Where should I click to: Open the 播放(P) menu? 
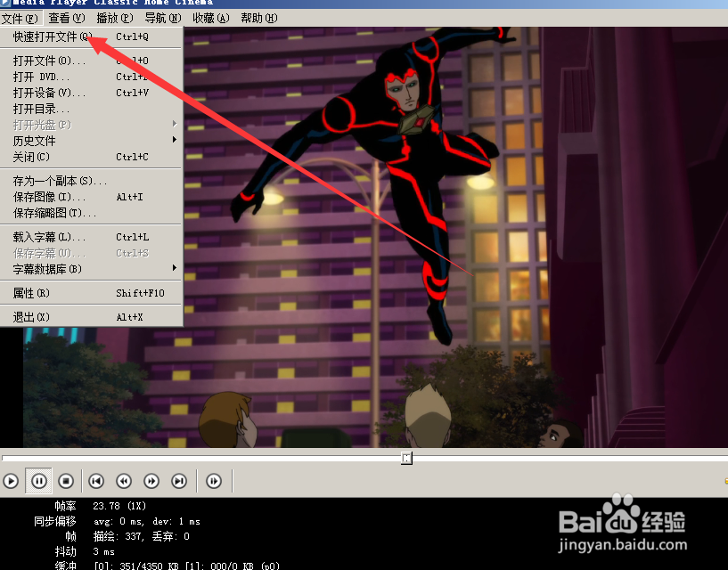pyautogui.click(x=115, y=18)
